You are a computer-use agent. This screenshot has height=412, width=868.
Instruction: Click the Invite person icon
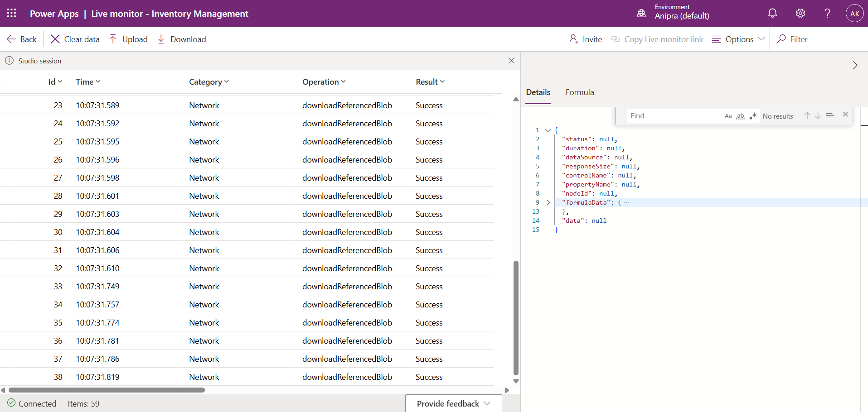574,39
